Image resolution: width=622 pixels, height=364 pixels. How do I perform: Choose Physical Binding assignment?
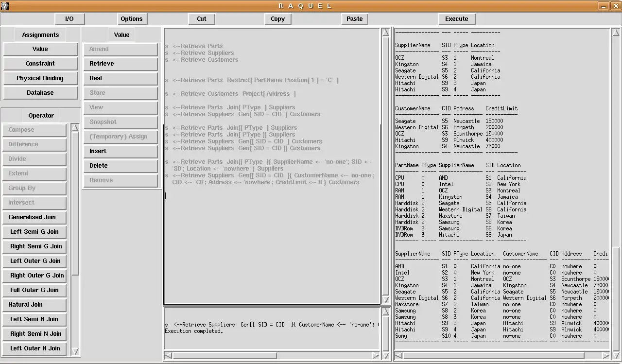[40, 78]
